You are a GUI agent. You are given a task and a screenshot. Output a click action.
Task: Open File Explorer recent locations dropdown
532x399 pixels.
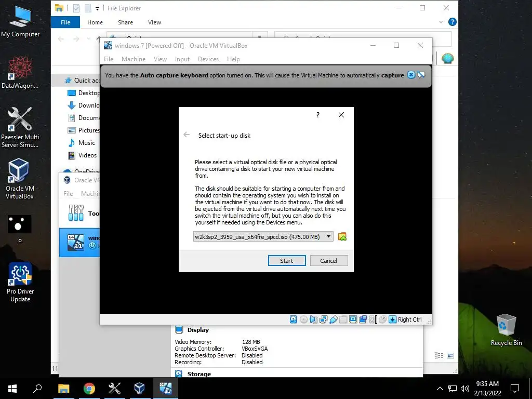coord(88,39)
